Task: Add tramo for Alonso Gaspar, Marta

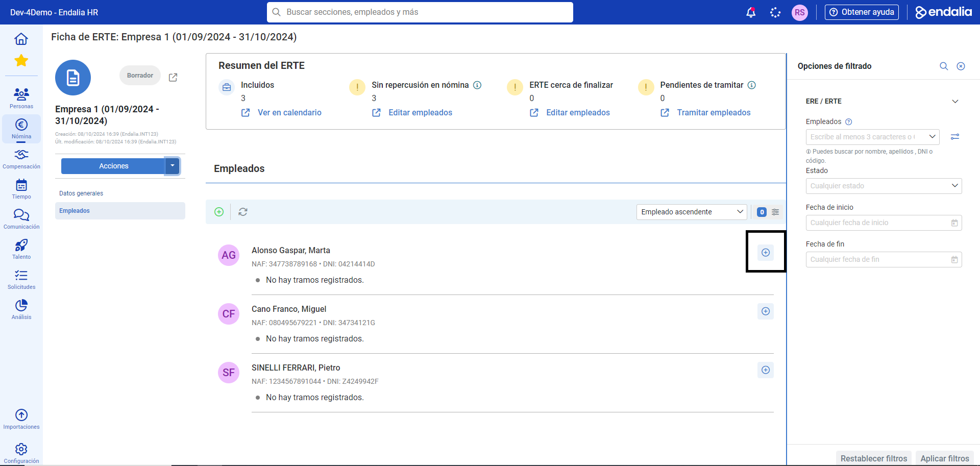Action: point(766,253)
